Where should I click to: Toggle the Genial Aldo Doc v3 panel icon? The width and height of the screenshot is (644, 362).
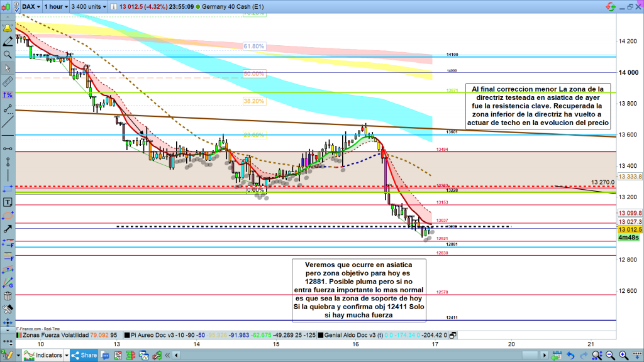pos(452,336)
